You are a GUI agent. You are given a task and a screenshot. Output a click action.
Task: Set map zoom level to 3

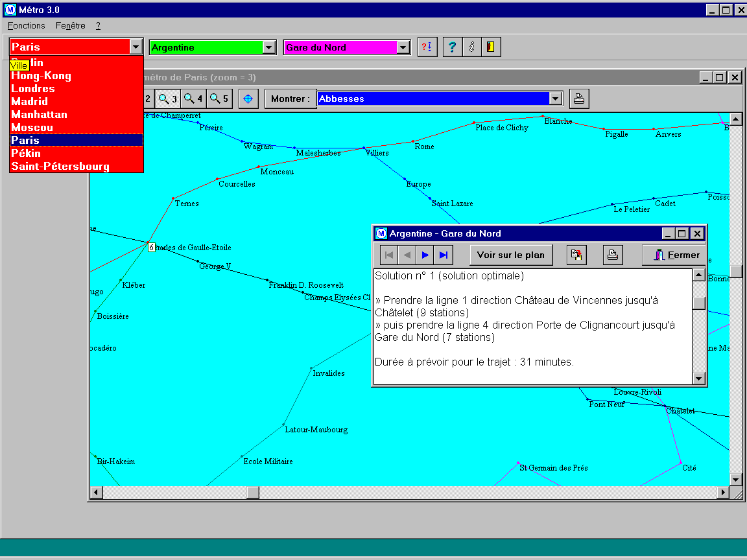168,99
